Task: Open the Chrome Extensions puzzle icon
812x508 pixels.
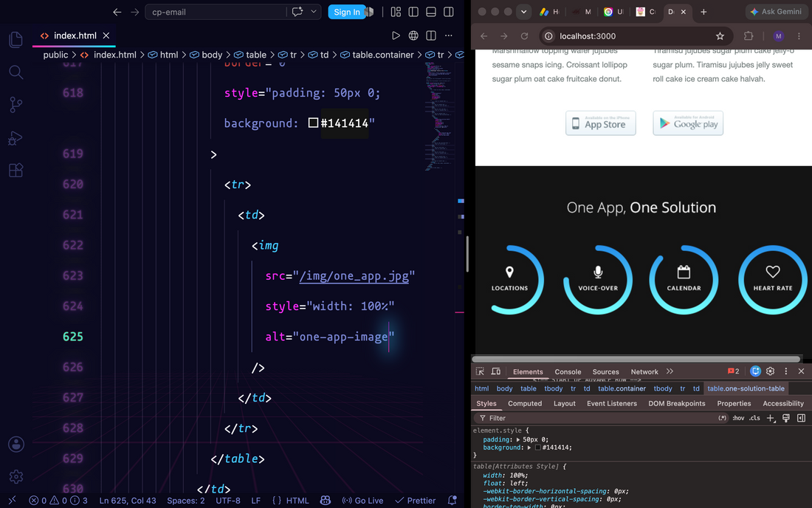Action: [749, 35]
